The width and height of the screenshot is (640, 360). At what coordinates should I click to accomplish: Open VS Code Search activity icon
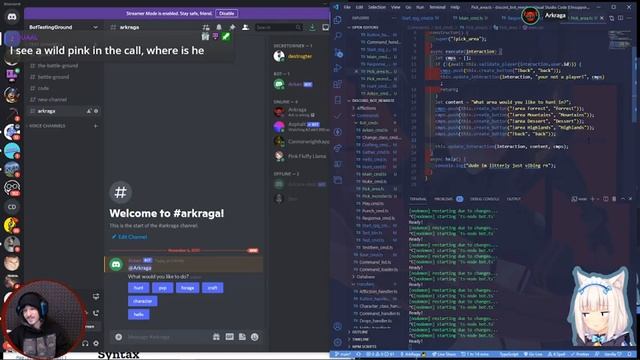(x=338, y=36)
